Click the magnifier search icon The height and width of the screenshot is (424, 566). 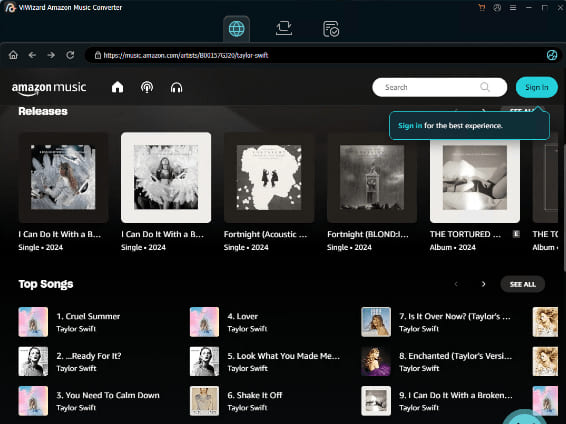coord(485,87)
